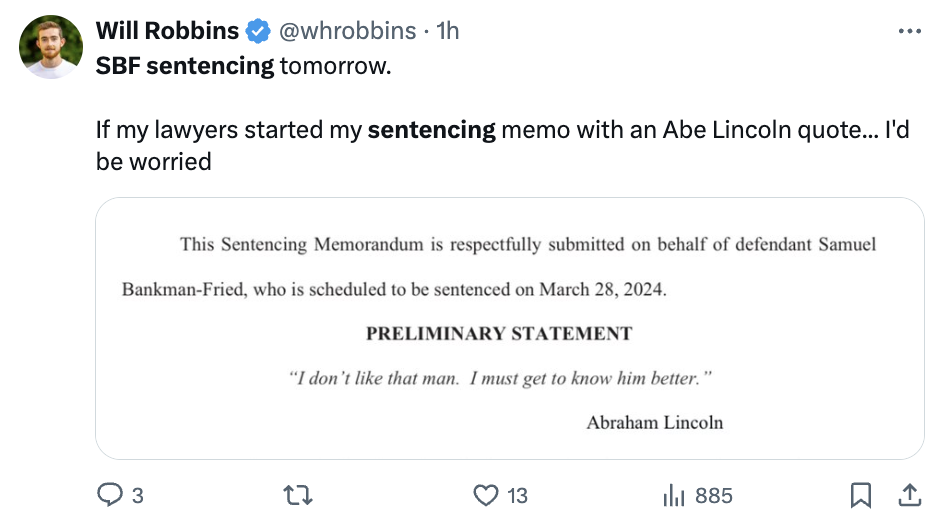Repost this tweet using retweet icon
The height and width of the screenshot is (528, 948).
(298, 495)
